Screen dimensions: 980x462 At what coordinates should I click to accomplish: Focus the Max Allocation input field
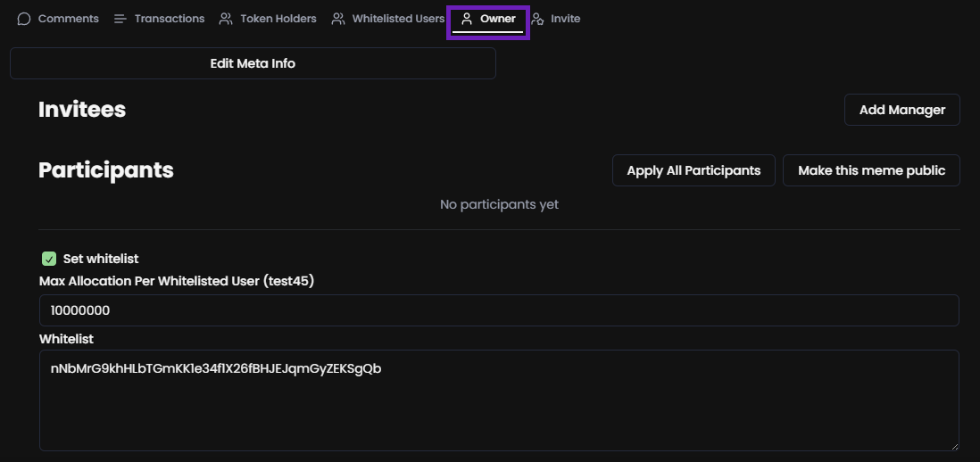click(x=498, y=310)
